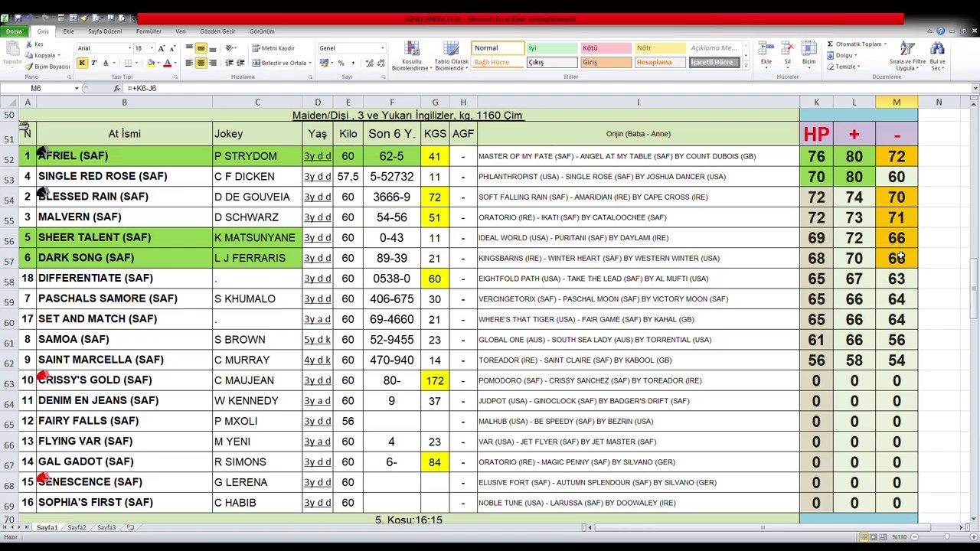This screenshot has width=980, height=551.
Task: Open Bul ve Seç find menu
Action: click(x=938, y=56)
